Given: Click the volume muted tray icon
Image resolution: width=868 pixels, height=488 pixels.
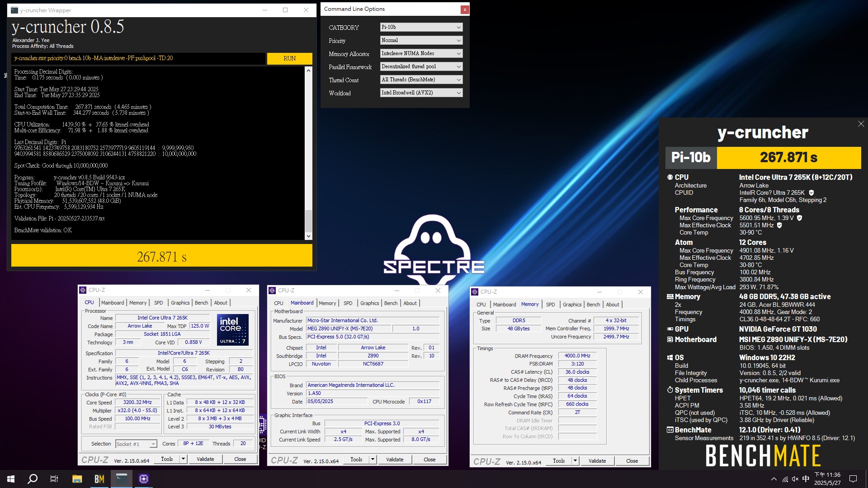Looking at the screenshot, I should point(795,479).
